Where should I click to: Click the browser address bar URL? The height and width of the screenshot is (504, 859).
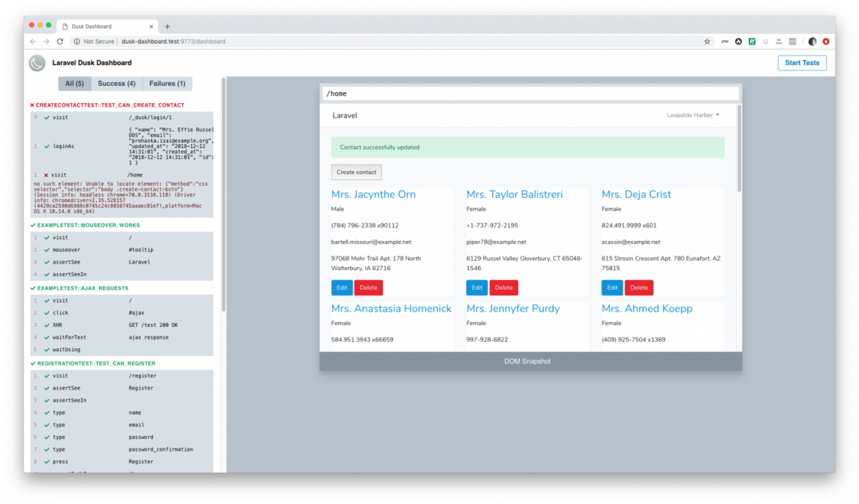[x=173, y=42]
